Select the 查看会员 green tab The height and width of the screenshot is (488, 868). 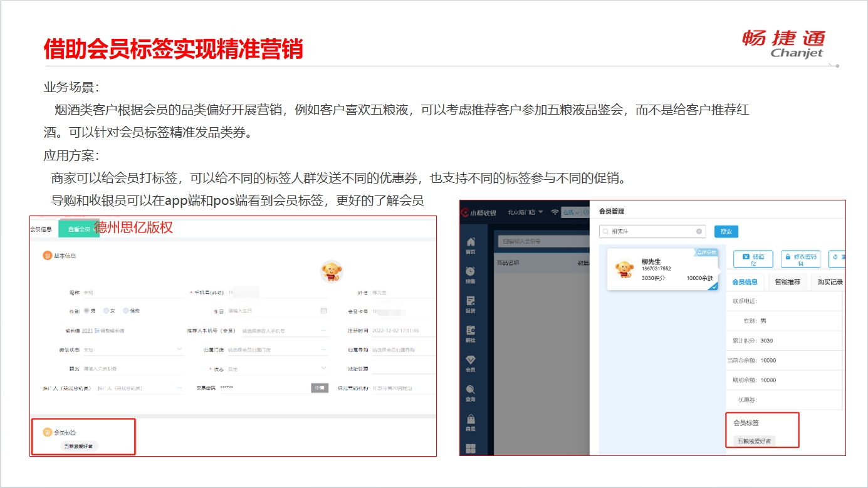point(78,229)
